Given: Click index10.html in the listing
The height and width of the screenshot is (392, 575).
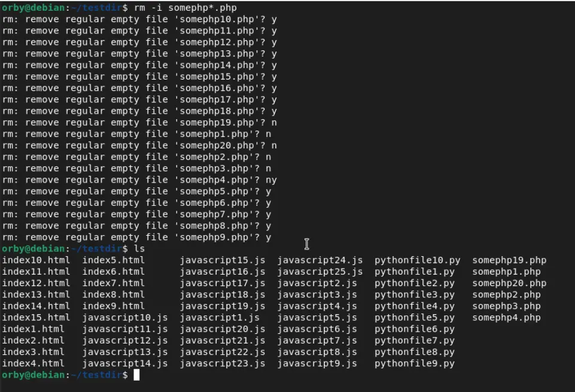Looking at the screenshot, I should coord(36,260).
